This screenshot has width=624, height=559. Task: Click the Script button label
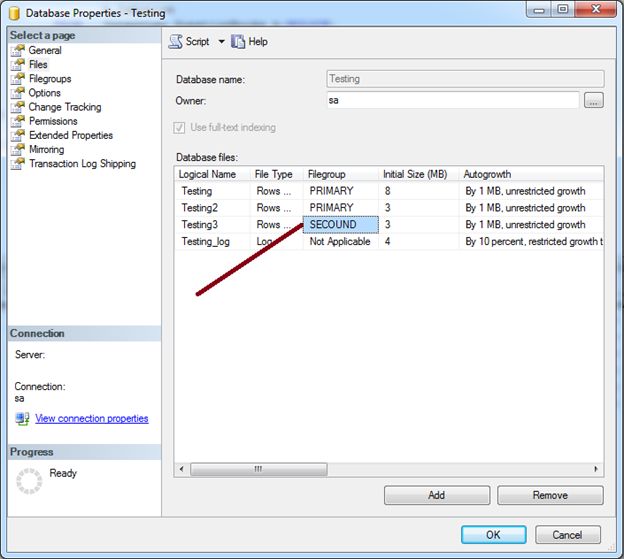[197, 41]
